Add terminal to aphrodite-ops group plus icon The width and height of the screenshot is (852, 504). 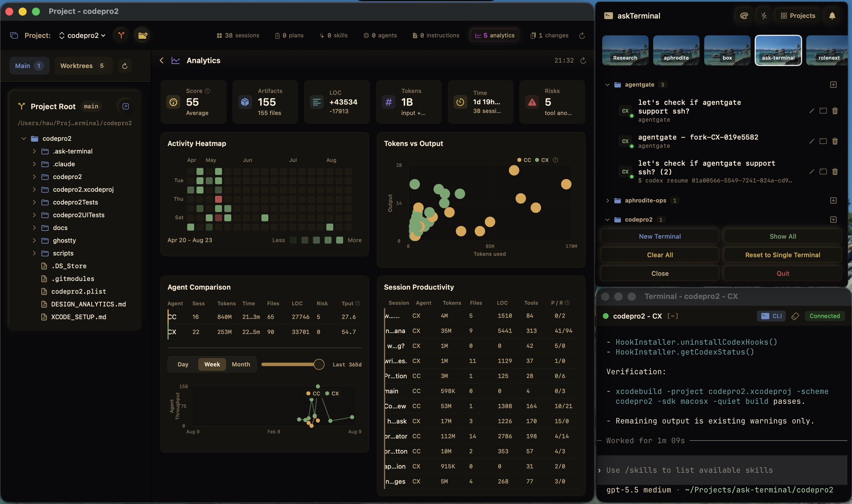[833, 200]
